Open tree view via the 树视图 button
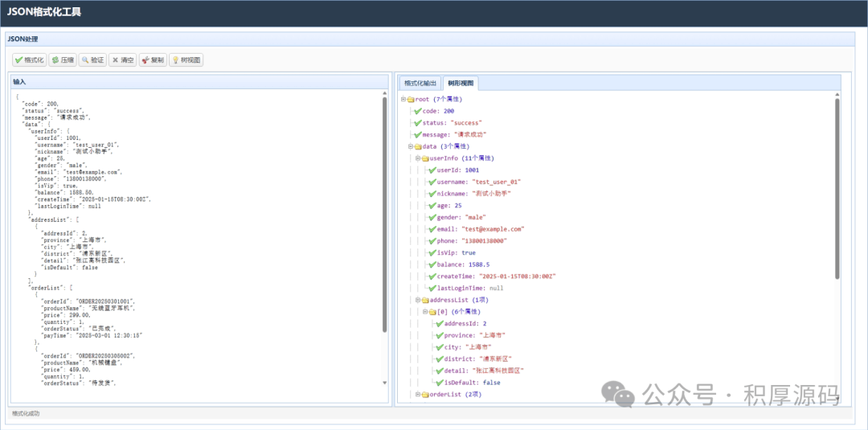 [186, 60]
